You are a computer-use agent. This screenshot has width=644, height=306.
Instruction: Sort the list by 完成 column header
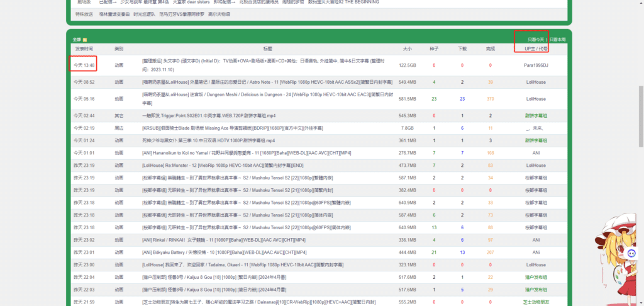tap(491, 49)
